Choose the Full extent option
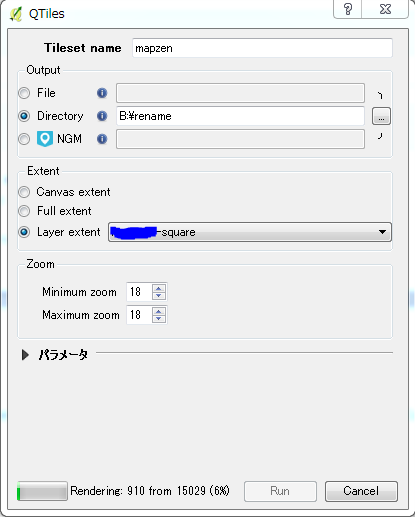 click(x=24, y=211)
